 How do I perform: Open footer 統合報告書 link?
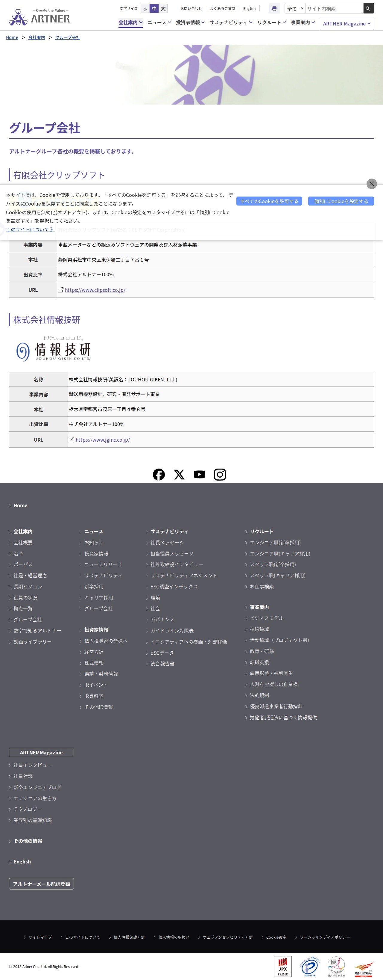point(162,664)
